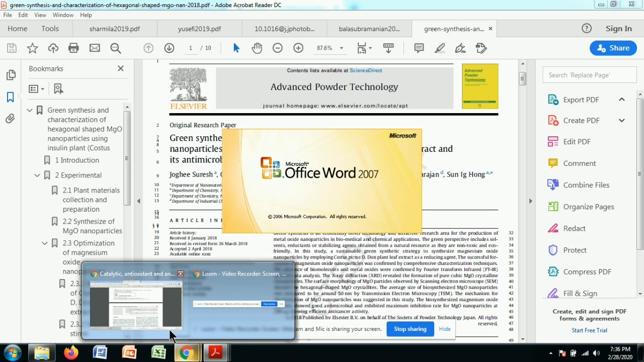
Task: Click the Save file icon in the toolbar
Action: (12, 48)
